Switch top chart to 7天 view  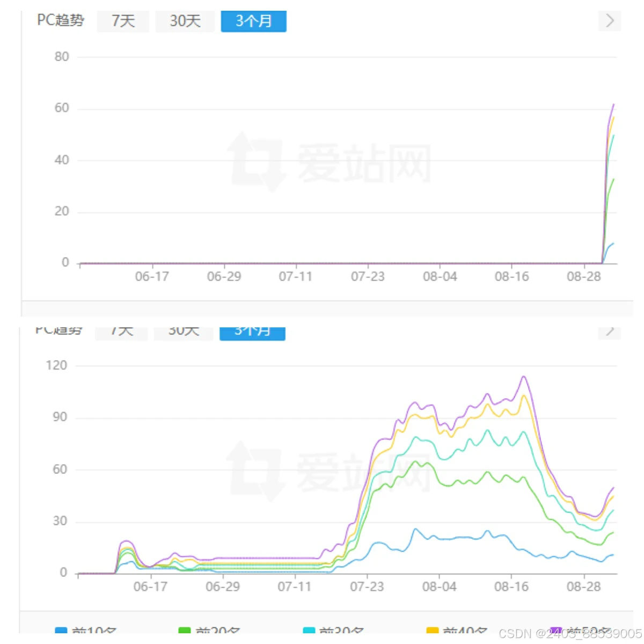point(122,20)
